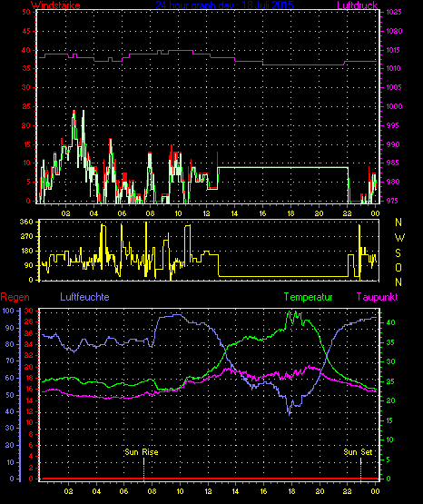
Task: Select the Regen legend label
Action: pyautogui.click(x=15, y=297)
